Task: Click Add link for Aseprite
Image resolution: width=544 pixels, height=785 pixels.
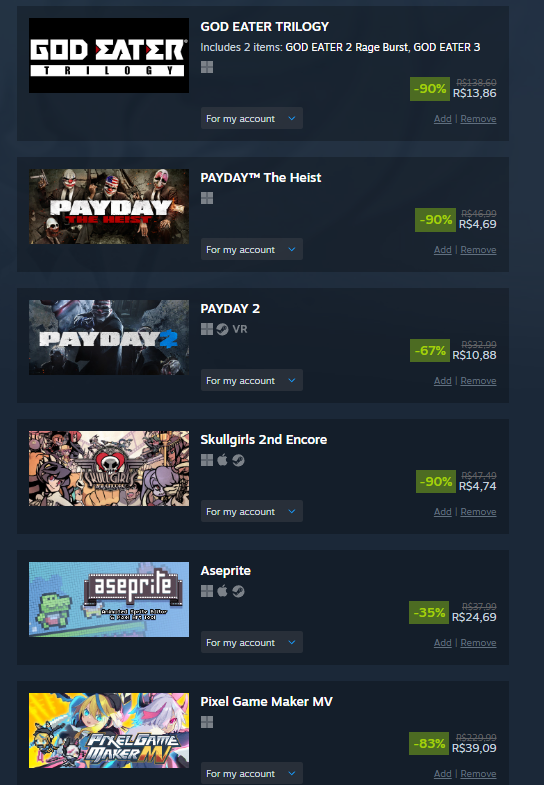Action: pyautogui.click(x=442, y=642)
